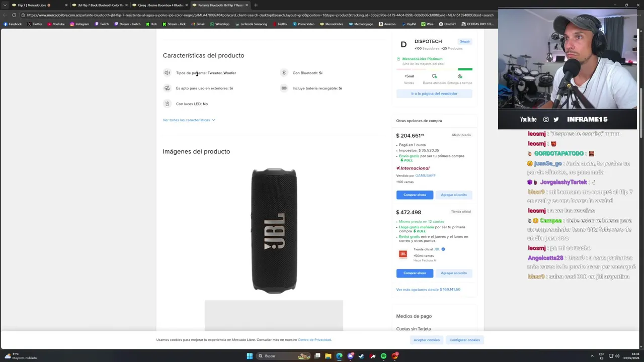The height and width of the screenshot is (362, 644).
Task: Click the 'Medios de pago' heading
Action: point(414,316)
